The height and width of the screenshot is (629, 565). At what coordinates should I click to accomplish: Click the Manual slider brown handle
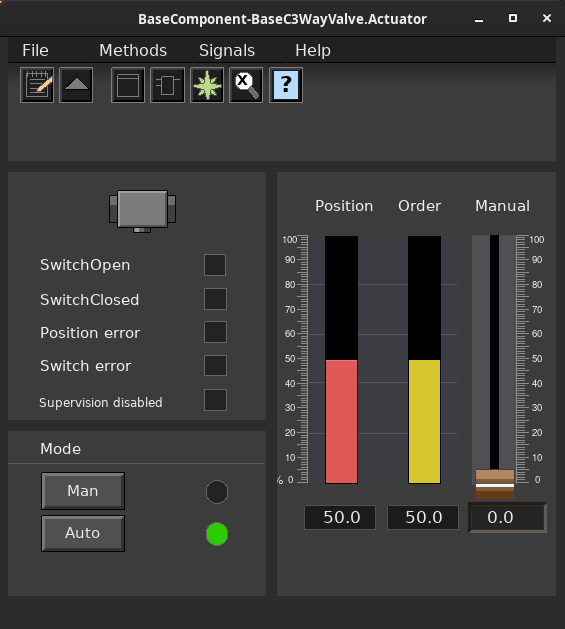coord(495,485)
